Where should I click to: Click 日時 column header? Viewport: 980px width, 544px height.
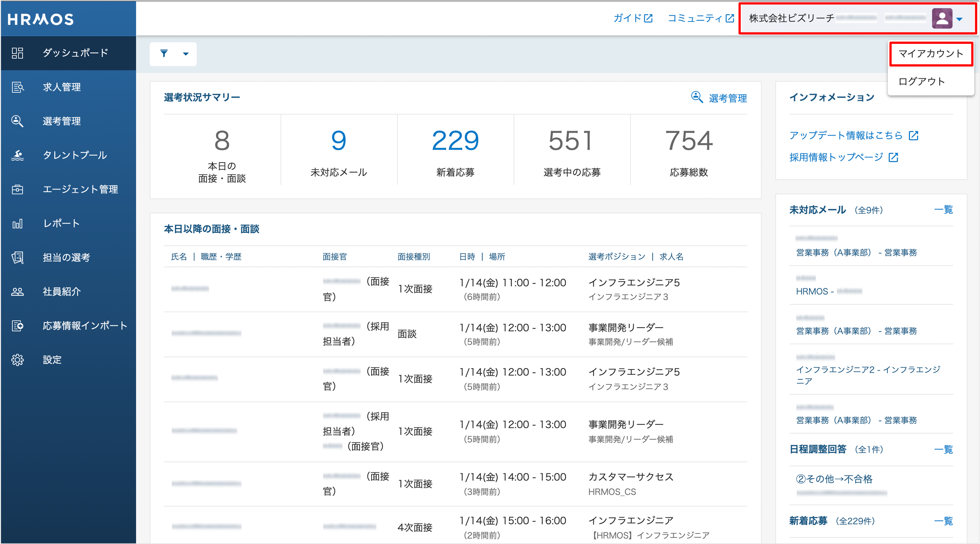click(x=467, y=257)
